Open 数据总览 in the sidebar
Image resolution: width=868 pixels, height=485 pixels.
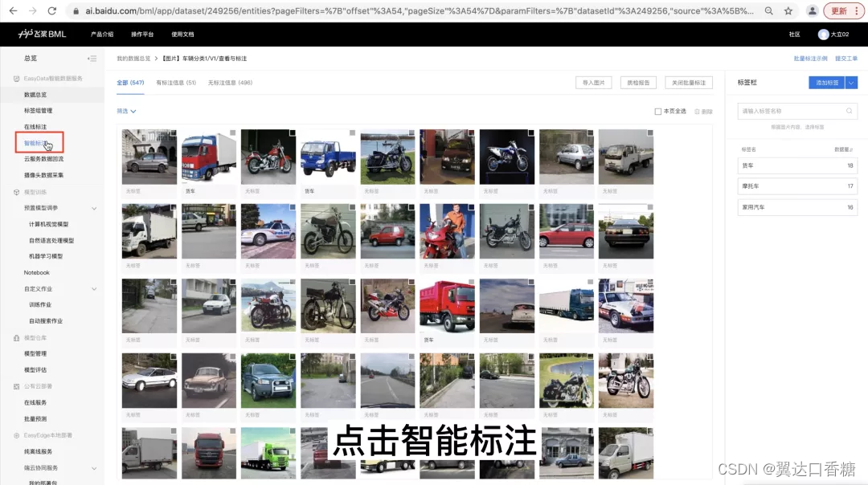pyautogui.click(x=35, y=95)
